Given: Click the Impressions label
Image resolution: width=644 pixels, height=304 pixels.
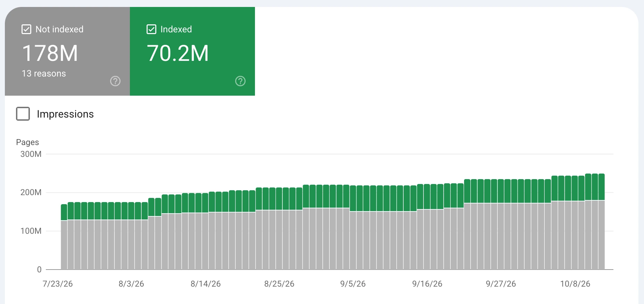Looking at the screenshot, I should coord(65,114).
